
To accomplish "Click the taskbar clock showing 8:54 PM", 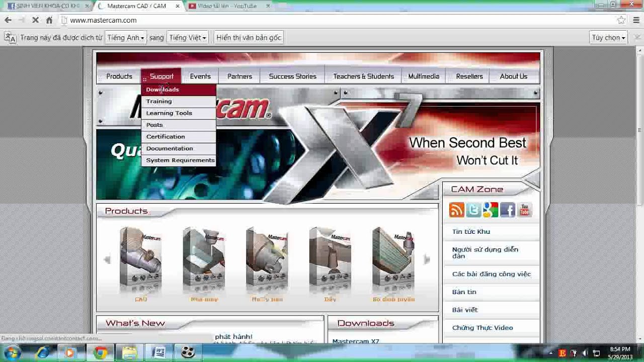I will coord(620,353).
